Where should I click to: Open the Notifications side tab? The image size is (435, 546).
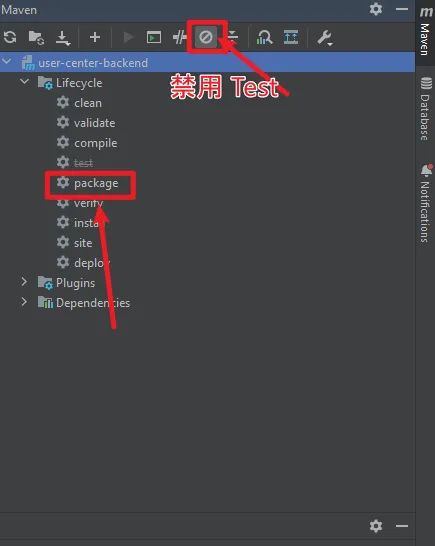click(425, 203)
